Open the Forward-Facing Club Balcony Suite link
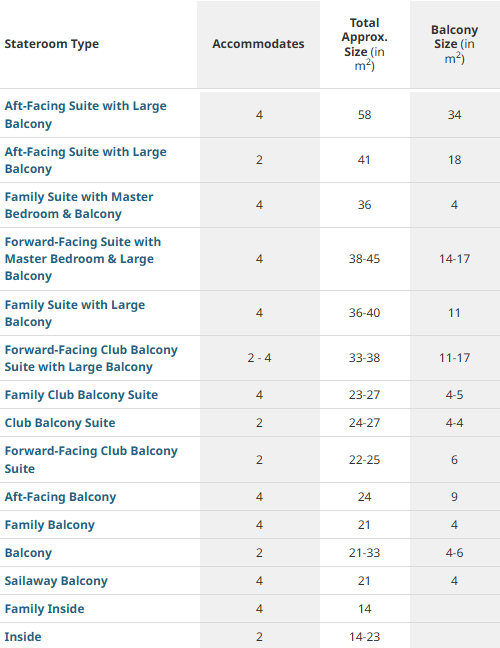 91,460
